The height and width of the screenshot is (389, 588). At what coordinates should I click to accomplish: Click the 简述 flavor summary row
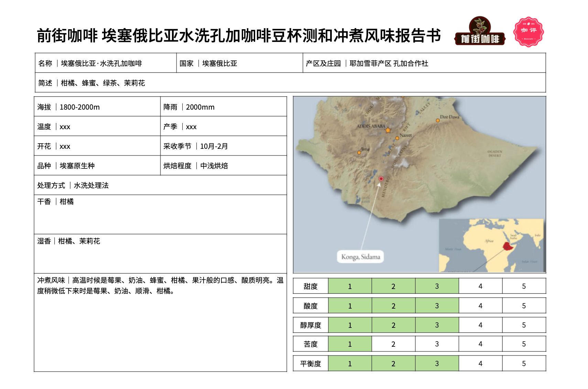pos(290,83)
